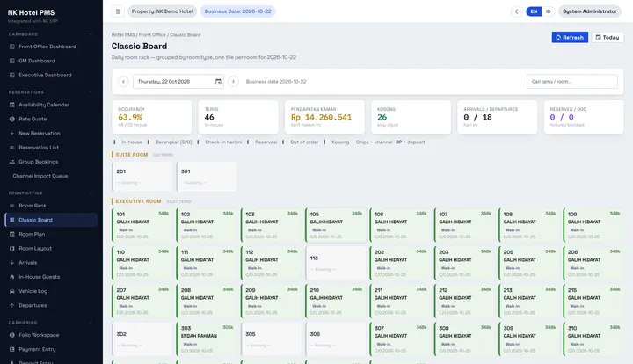This screenshot has height=364, width=633.
Task: Collapse the Dashboard sidebar section
Action: [91, 34]
